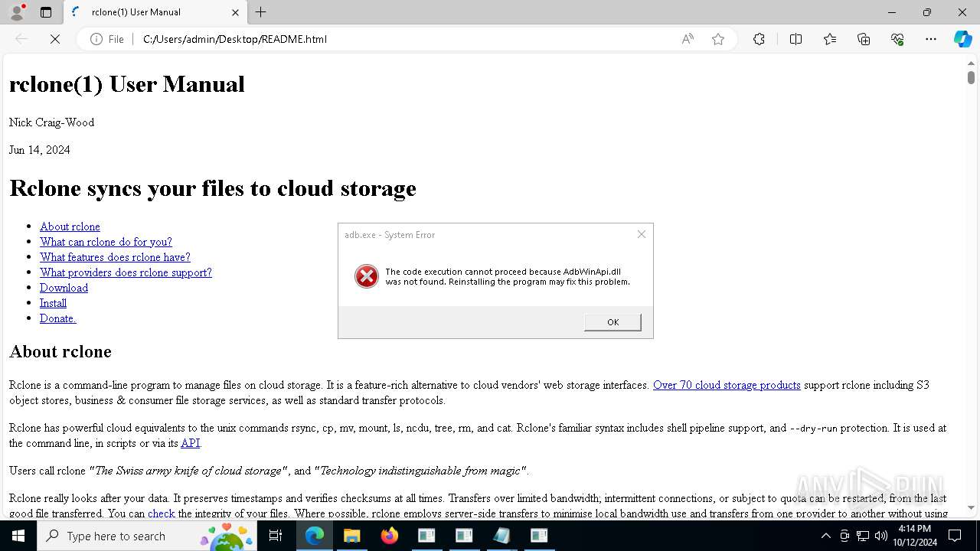The height and width of the screenshot is (551, 980).
Task: Stop loading the page with X button
Action: (55, 39)
